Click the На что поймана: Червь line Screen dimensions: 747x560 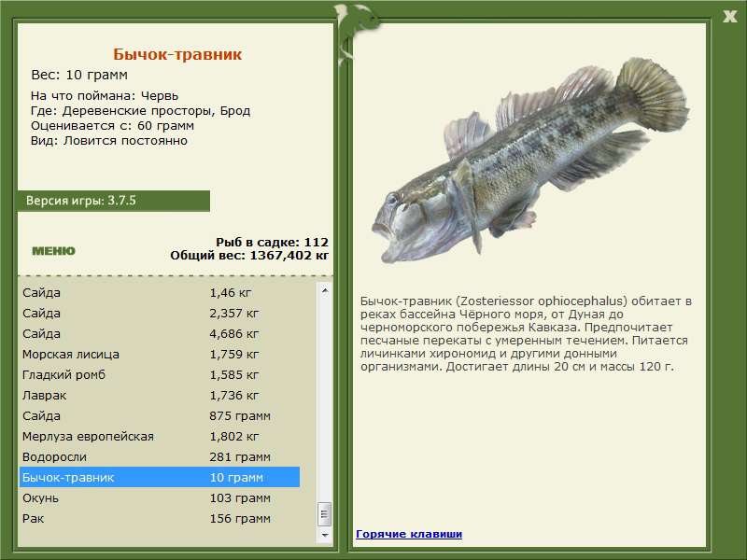105,96
